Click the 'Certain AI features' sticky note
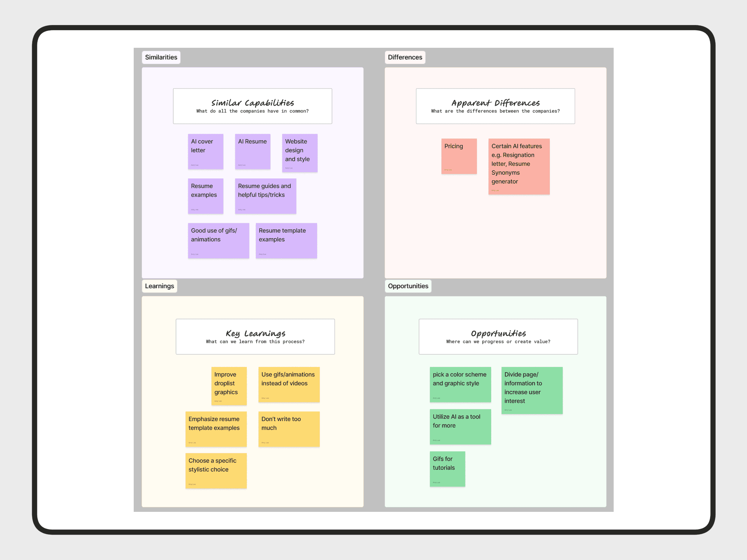This screenshot has height=560, width=747. (x=519, y=167)
